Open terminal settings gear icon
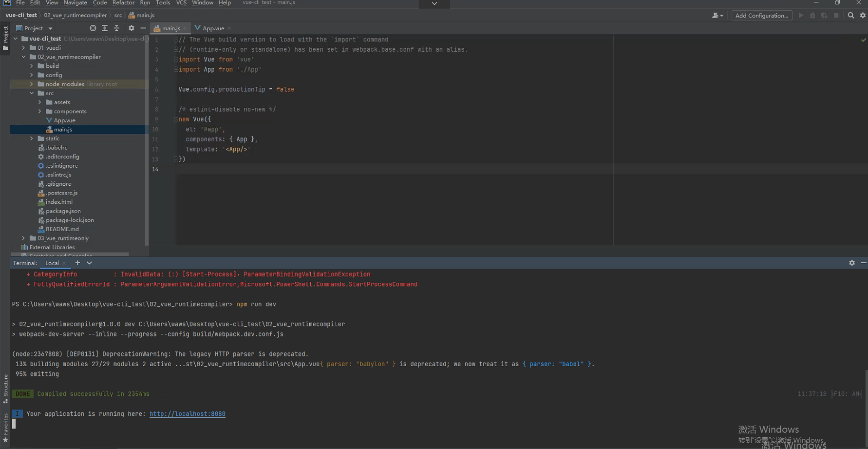The image size is (868, 449). (x=851, y=263)
